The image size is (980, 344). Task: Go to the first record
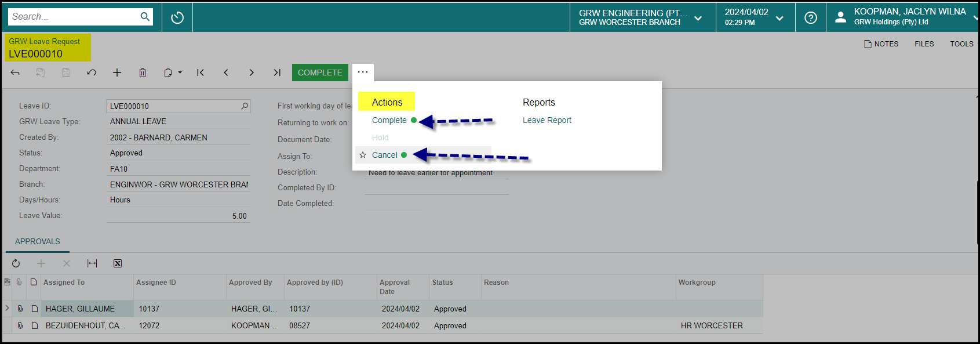click(x=201, y=73)
